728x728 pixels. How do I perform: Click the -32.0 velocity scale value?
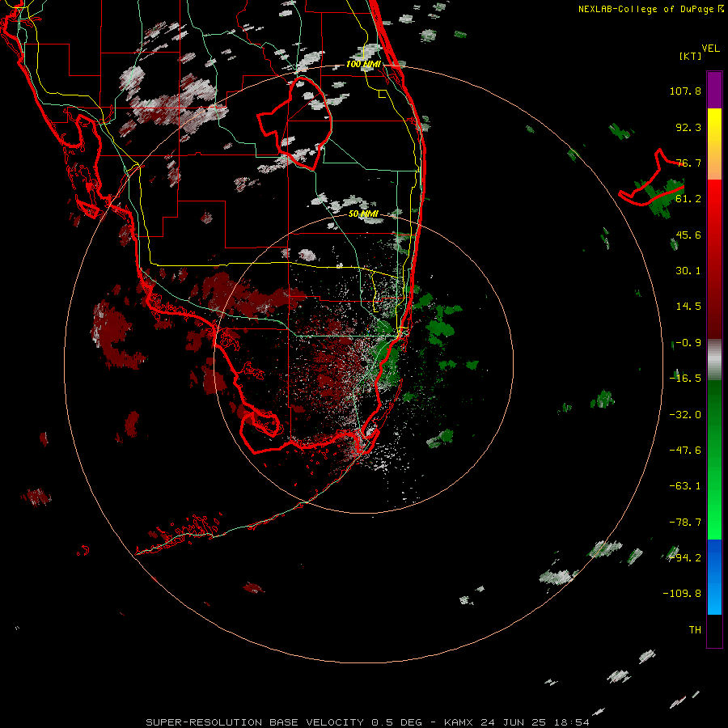tap(685, 415)
